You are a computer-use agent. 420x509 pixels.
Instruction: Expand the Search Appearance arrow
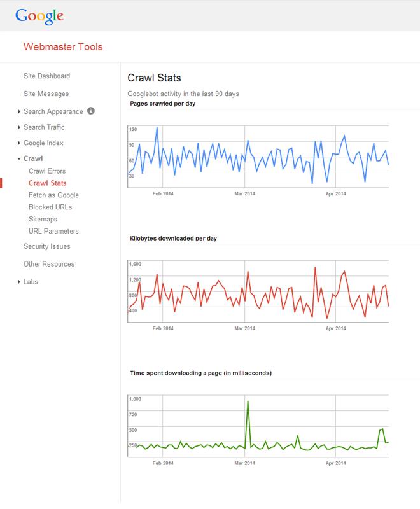[19, 111]
